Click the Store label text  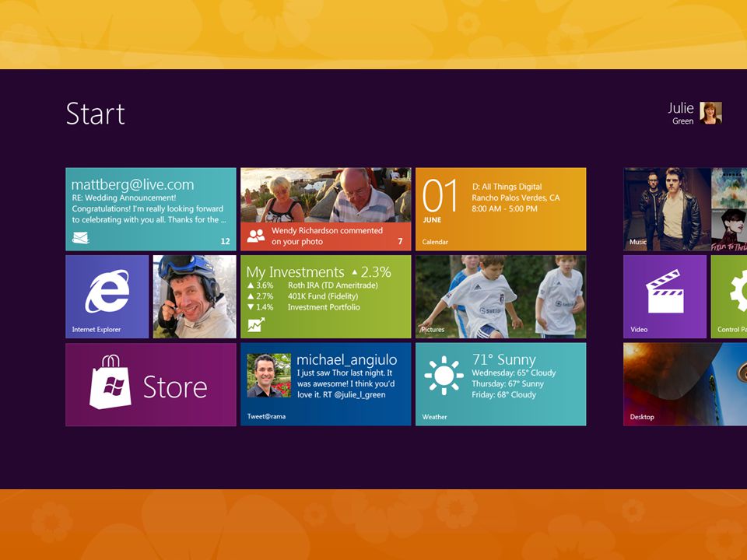[175, 387]
